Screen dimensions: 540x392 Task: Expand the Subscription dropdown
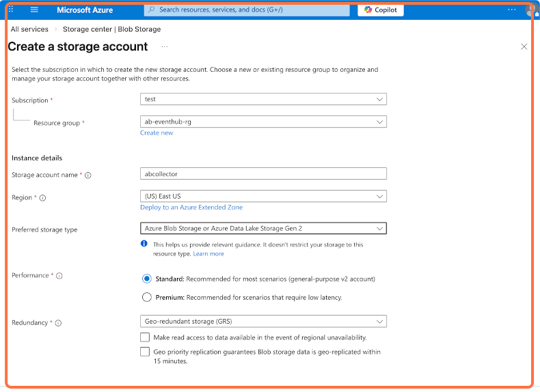[x=263, y=99]
